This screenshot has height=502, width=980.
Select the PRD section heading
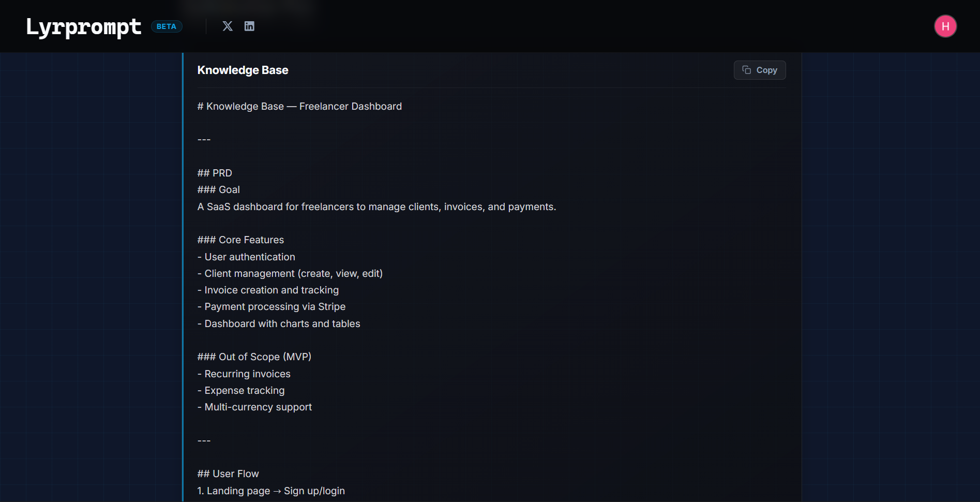pyautogui.click(x=215, y=172)
